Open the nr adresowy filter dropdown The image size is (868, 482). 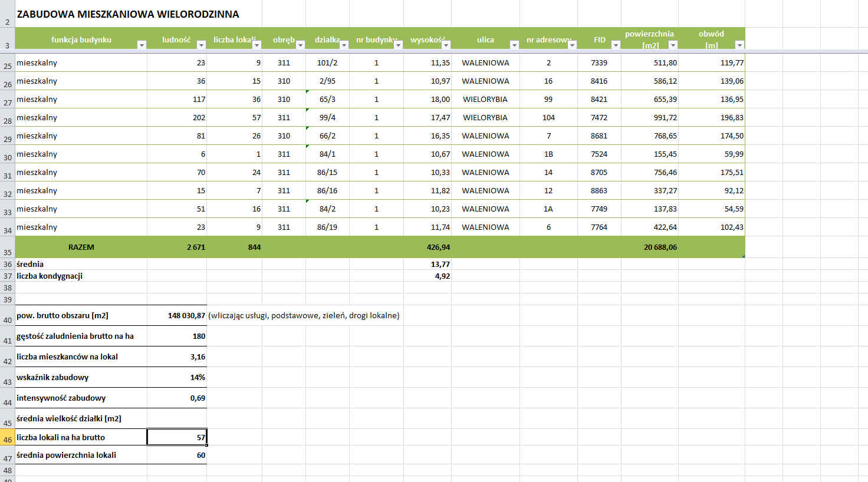(x=572, y=45)
